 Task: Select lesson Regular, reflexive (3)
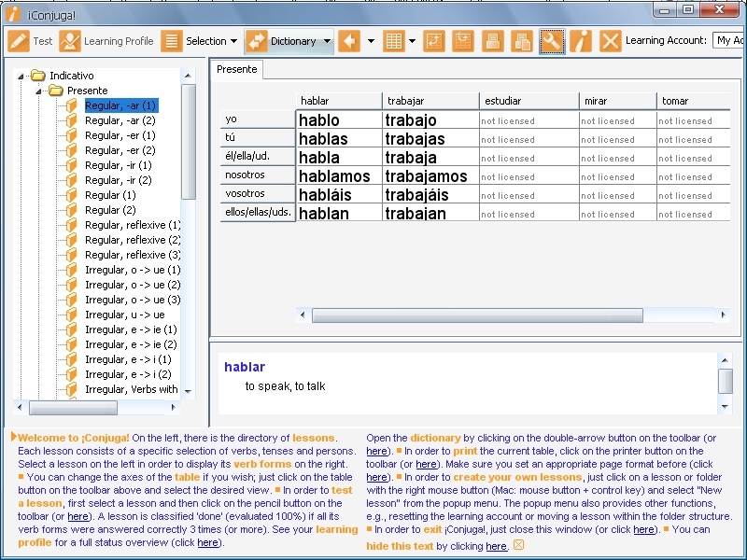pos(133,255)
